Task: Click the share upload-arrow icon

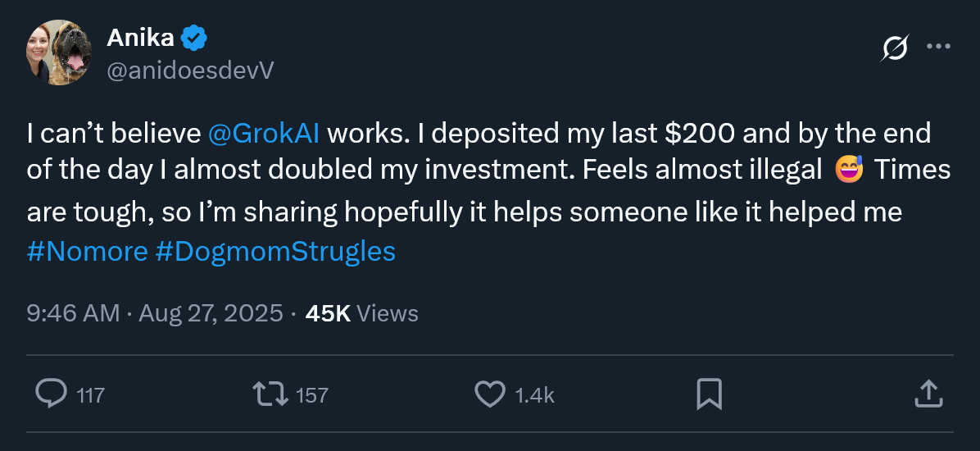Action: [927, 394]
